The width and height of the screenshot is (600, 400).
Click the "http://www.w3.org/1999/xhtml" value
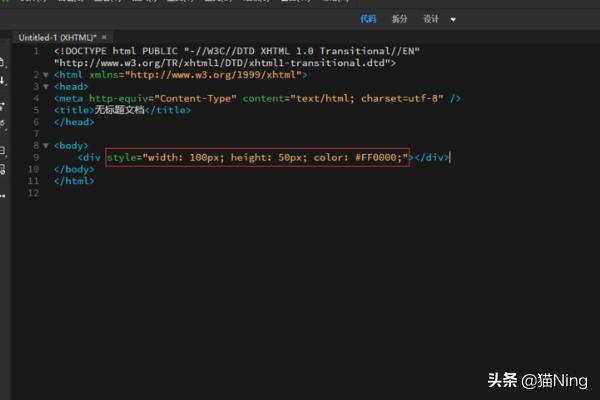[x=213, y=75]
